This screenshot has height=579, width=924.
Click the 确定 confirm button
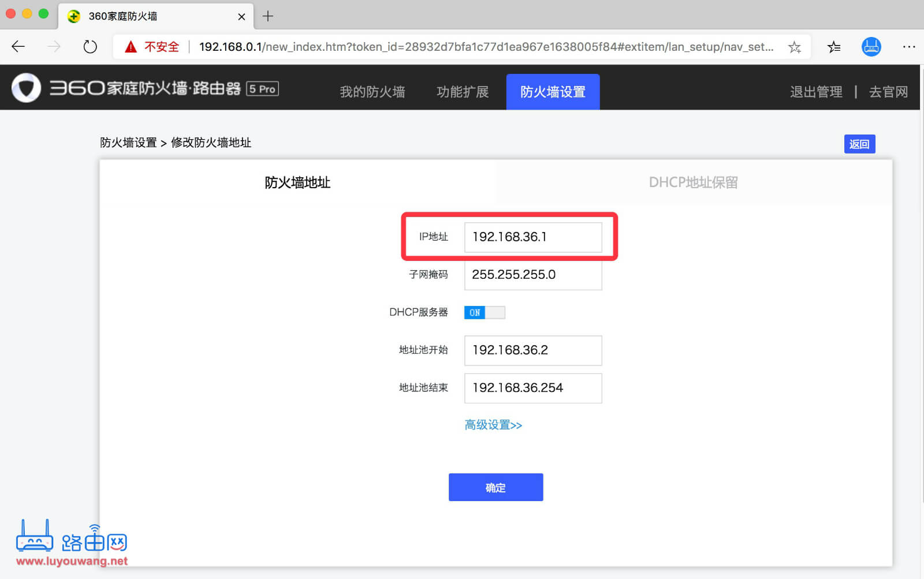coord(495,487)
